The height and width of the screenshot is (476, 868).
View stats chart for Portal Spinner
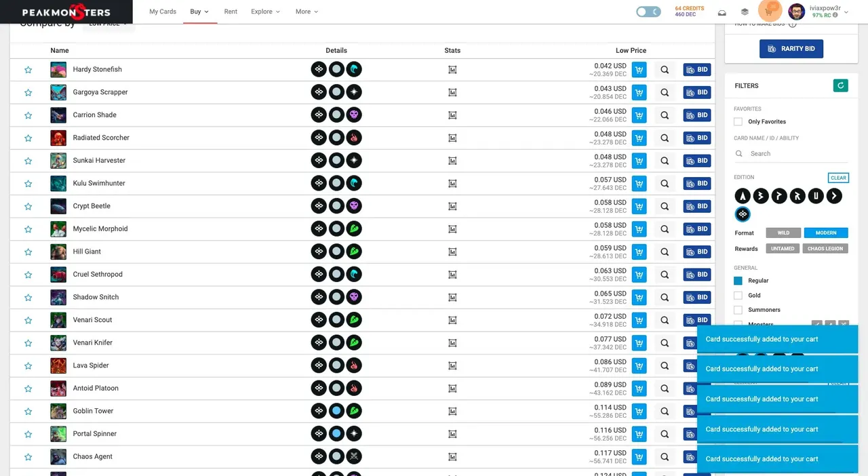pyautogui.click(x=452, y=433)
